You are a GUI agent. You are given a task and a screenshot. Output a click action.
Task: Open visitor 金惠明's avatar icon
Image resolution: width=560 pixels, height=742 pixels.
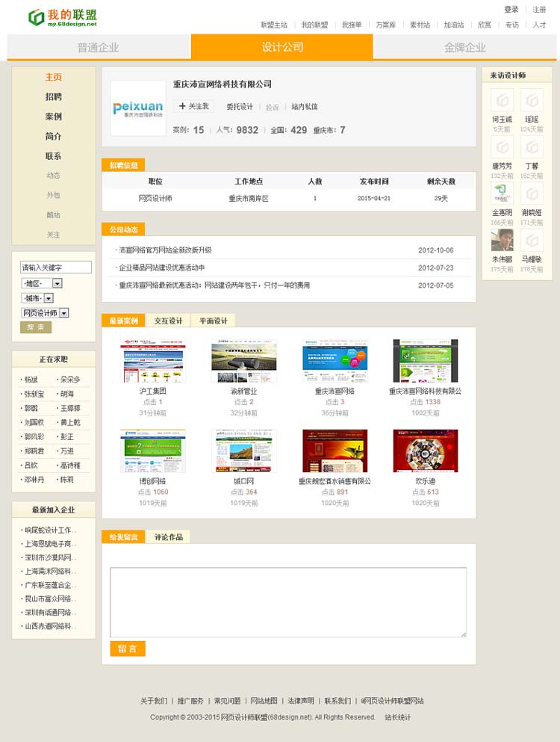pos(502,194)
